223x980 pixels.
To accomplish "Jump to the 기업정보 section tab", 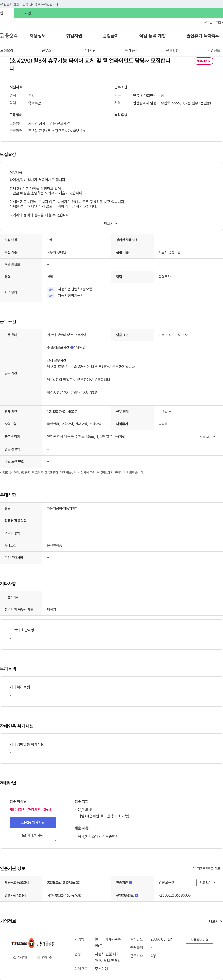I will pyautogui.click(x=214, y=51).
